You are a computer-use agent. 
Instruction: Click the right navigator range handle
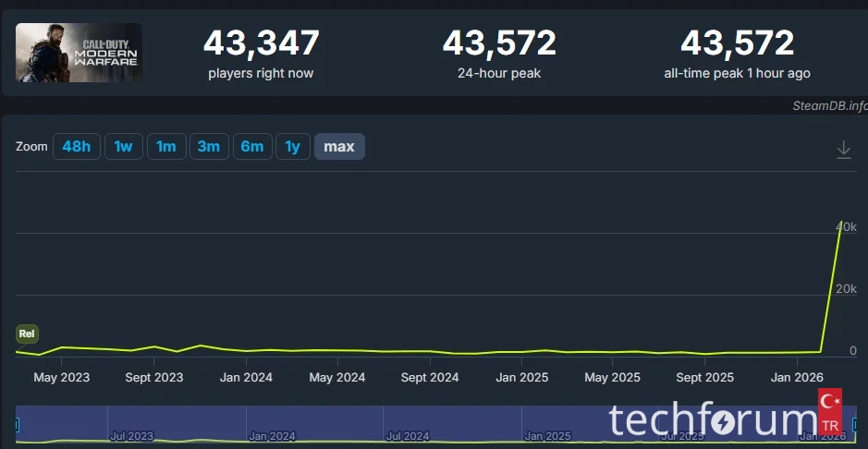[853, 425]
